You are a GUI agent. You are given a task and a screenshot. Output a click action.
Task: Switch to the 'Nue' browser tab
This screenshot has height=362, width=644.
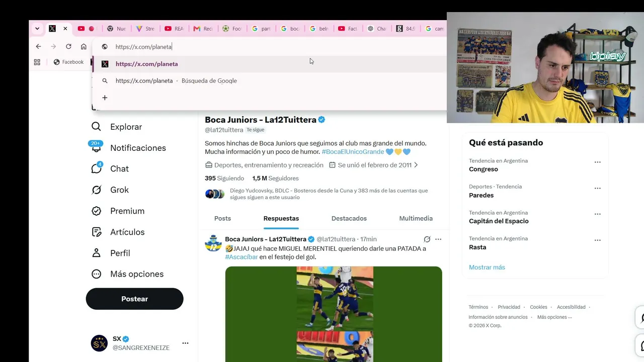coord(116,29)
